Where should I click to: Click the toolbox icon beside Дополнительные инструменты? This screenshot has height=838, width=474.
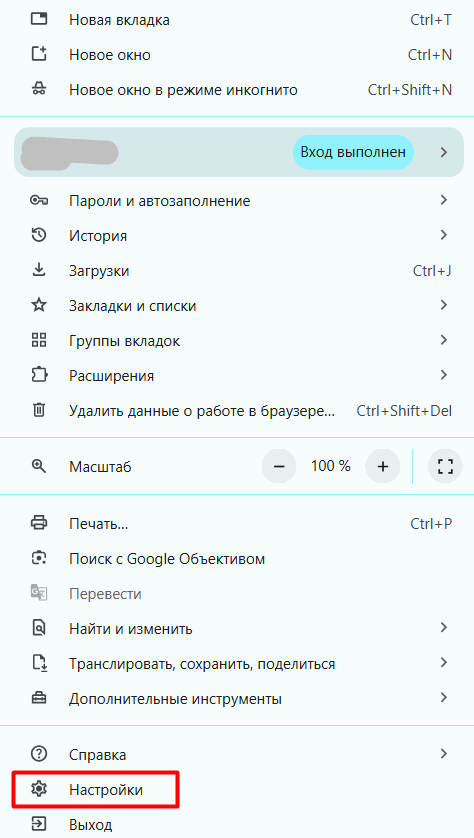(39, 698)
